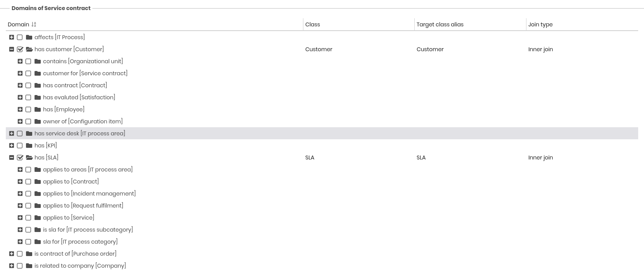Click open folder icon of has [SLA]

29,158
